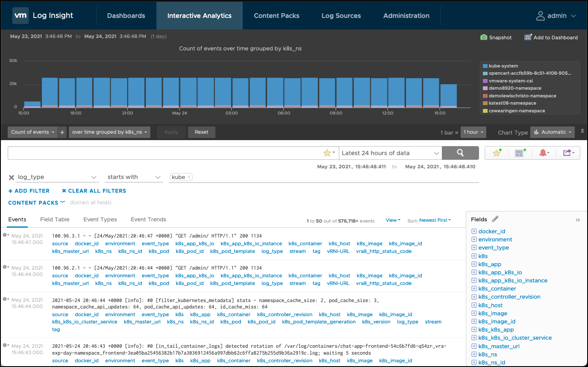This screenshot has width=588, height=367.
Task: Click the Clear All Filters link
Action: click(94, 191)
